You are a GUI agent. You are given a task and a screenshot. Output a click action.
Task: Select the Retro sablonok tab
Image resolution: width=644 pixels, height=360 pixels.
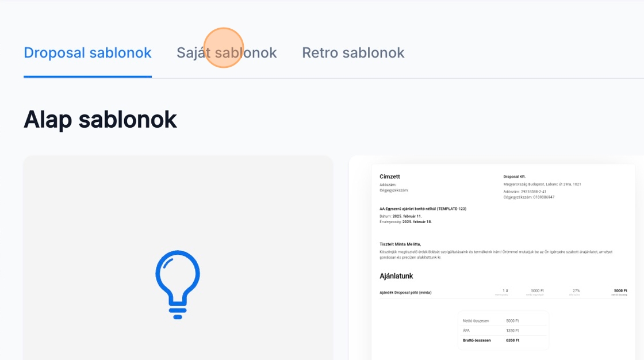click(x=353, y=53)
